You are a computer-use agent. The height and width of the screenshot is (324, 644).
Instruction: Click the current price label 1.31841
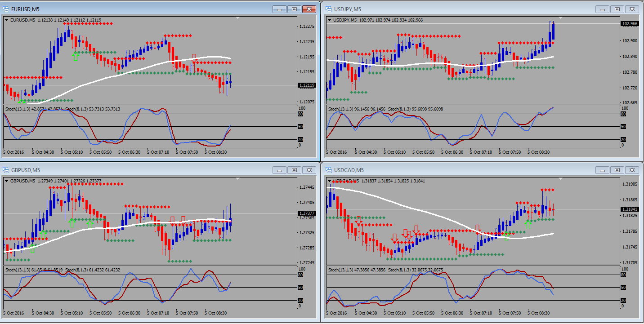[x=629, y=209]
